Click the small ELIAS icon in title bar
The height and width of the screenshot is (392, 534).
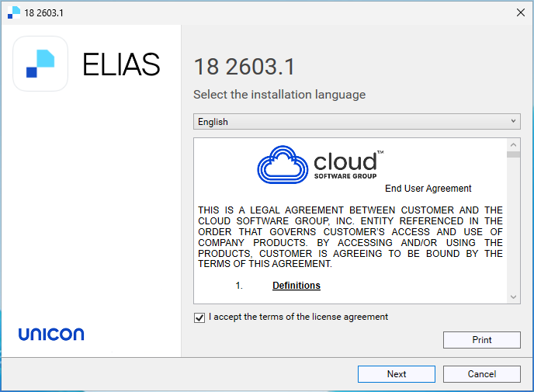14,12
